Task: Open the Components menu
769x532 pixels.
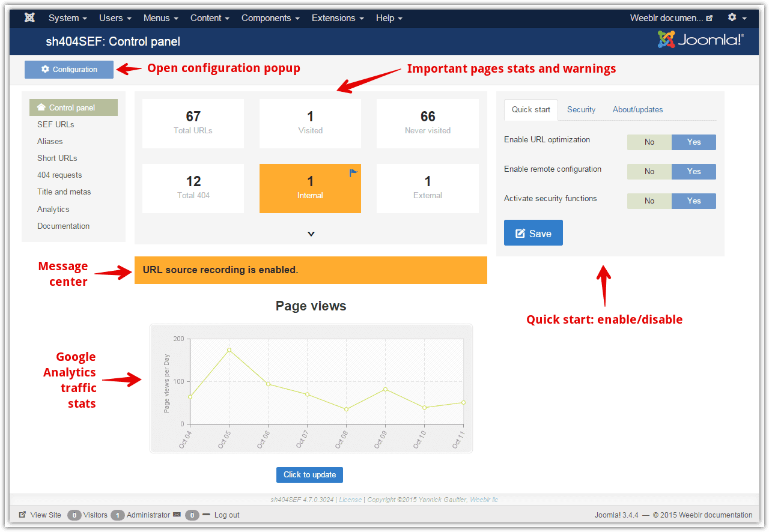Action: [x=270, y=18]
